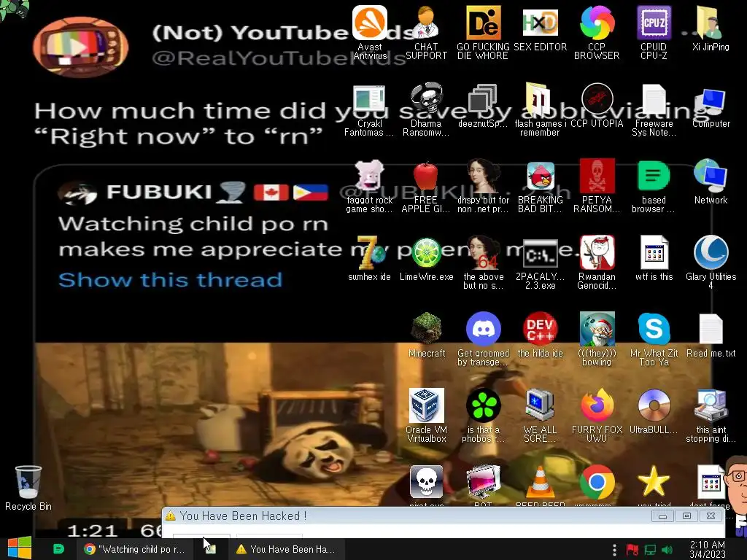Launch the HxD hex editor shortcut
Image resolution: width=747 pixels, height=560 pixels.
(540, 28)
